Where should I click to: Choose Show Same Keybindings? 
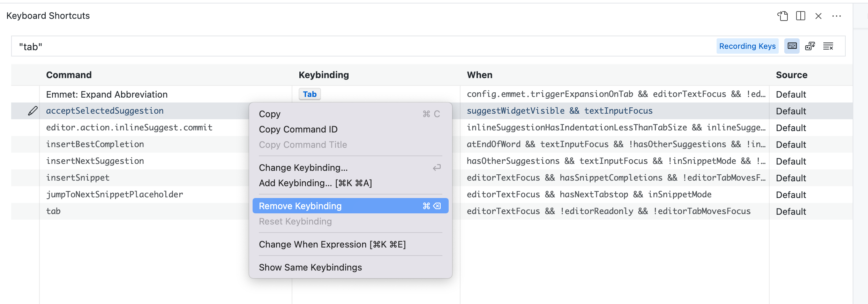click(x=310, y=267)
